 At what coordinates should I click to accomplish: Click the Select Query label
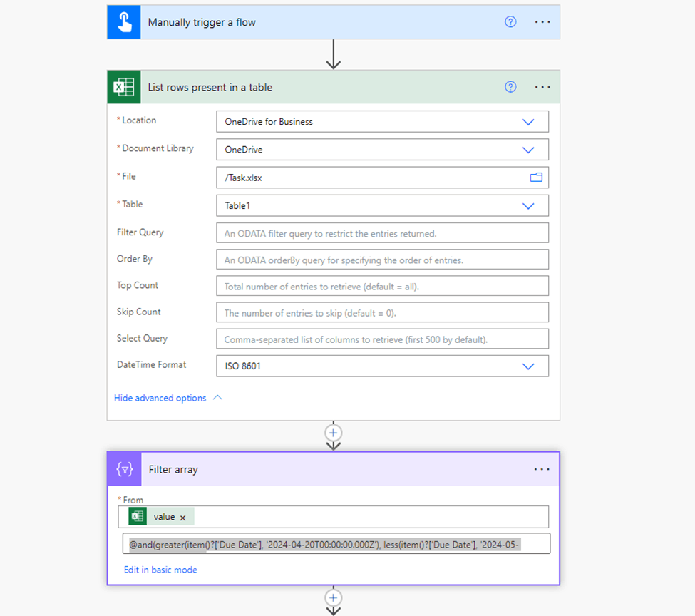[x=142, y=339]
